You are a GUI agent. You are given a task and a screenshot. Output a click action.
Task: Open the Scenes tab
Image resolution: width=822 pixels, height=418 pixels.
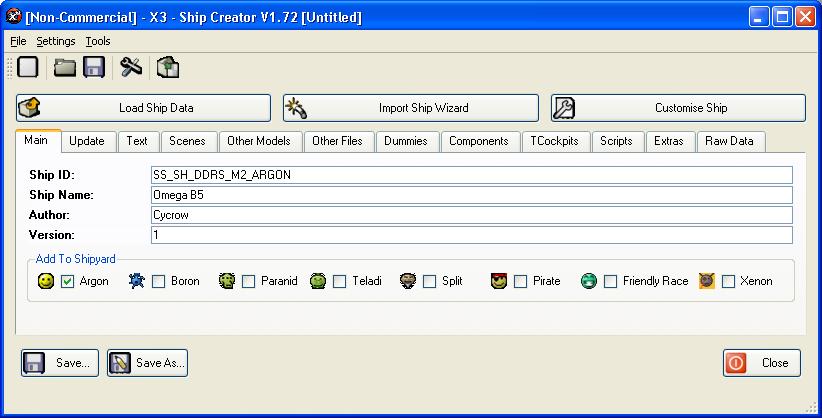pyautogui.click(x=187, y=141)
